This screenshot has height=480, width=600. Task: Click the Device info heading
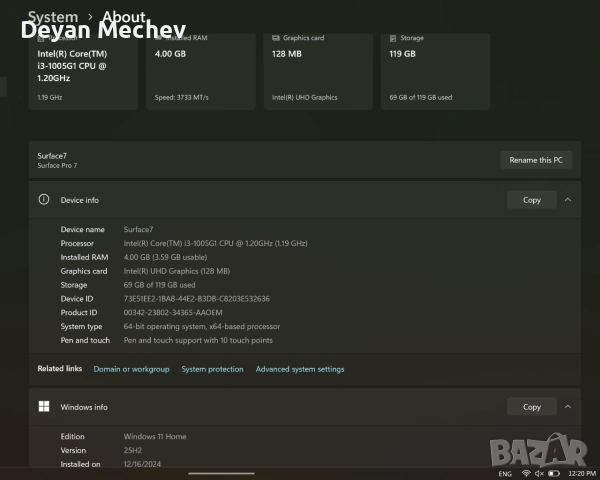coord(80,200)
